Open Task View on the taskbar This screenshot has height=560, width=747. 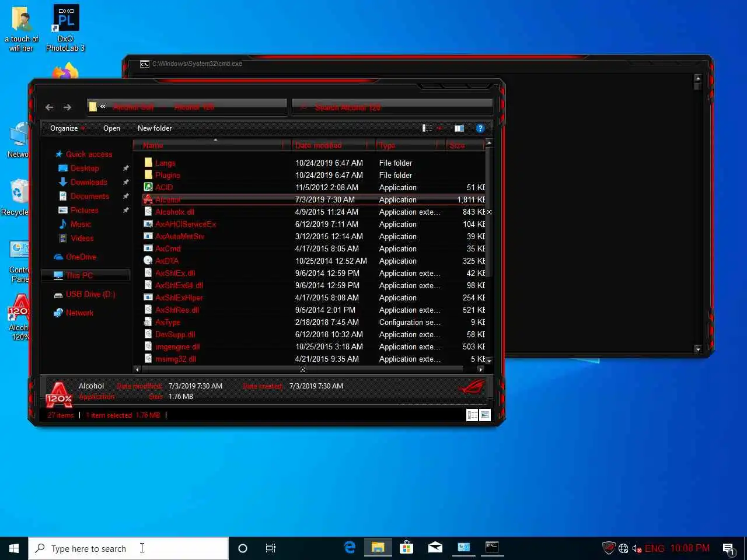coord(271,548)
